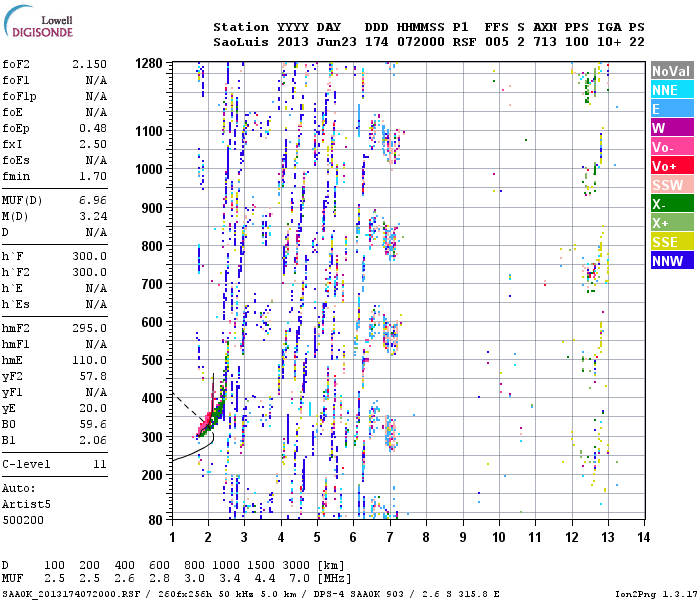
Task: Click the foF1 N/A value
Action: 96,80
